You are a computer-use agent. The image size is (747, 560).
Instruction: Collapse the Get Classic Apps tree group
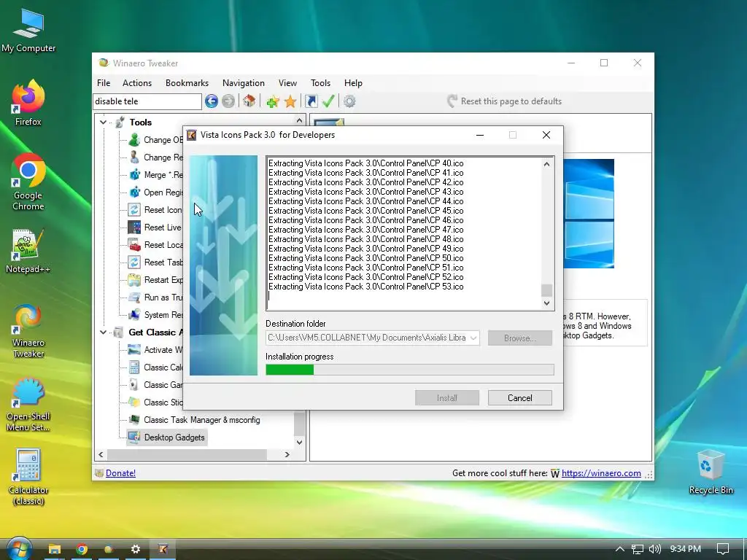(103, 332)
